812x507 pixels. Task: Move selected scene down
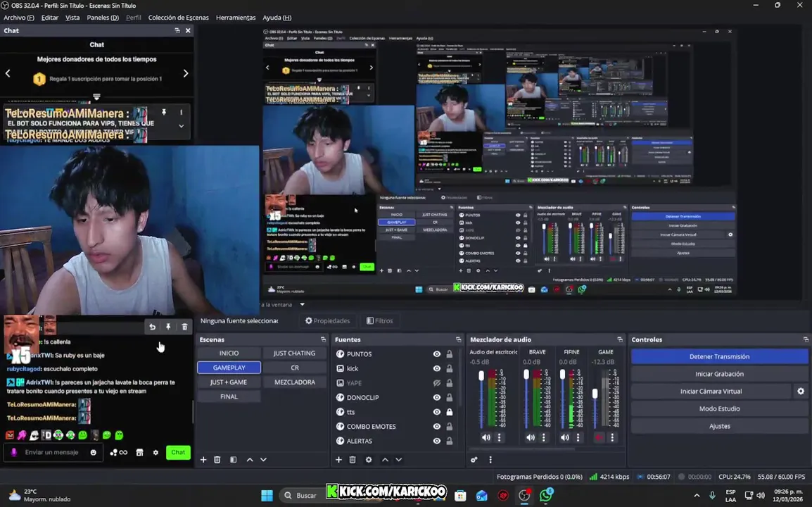264,460
